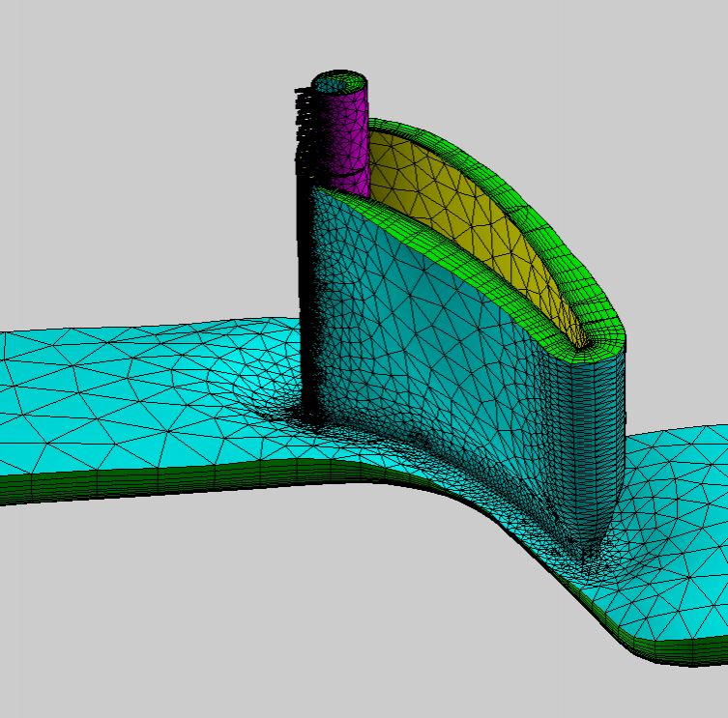728x718 pixels.
Task: Select the black stacked edge lines beside the cylinder
Action: [x=307, y=126]
